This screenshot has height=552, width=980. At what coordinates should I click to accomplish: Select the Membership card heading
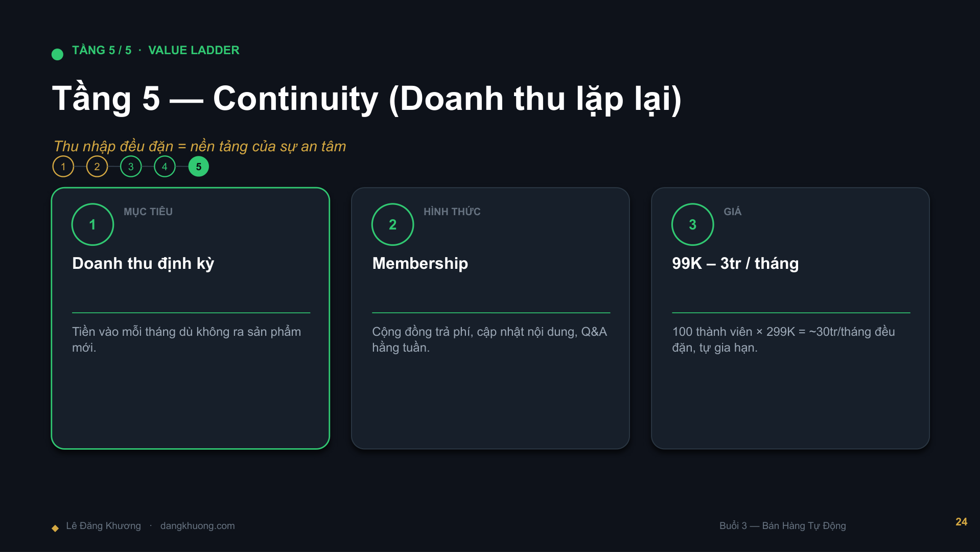[420, 263]
